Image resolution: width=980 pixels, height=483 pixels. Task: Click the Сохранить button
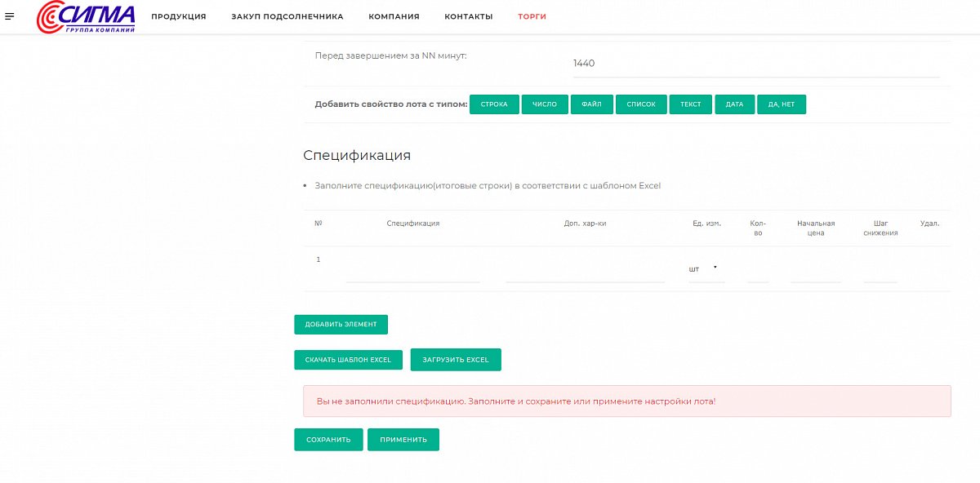[x=328, y=440]
